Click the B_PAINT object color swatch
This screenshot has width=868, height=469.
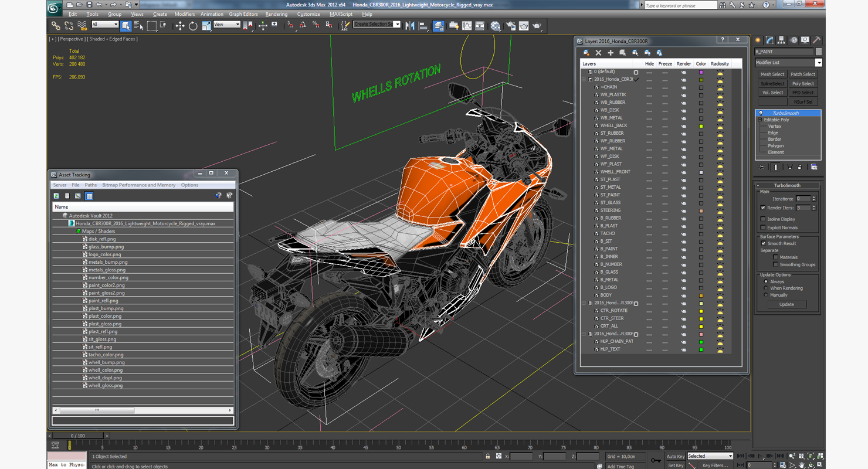tap(819, 52)
